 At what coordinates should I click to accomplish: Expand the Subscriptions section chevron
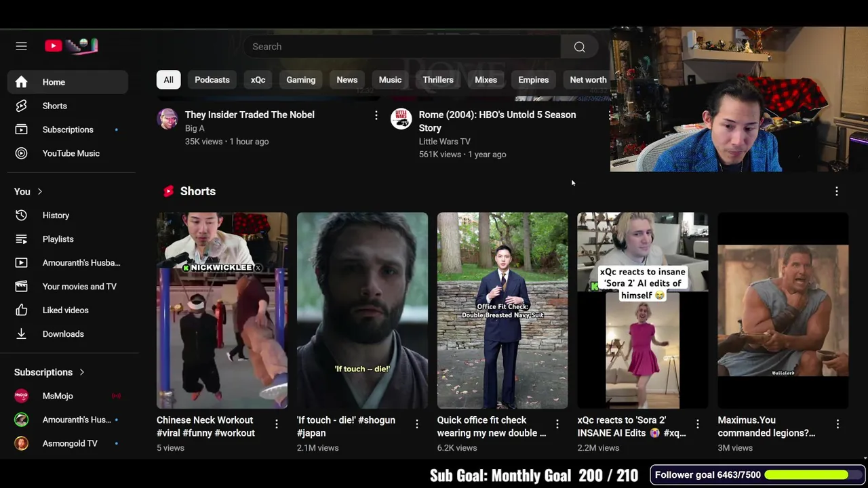coord(81,372)
